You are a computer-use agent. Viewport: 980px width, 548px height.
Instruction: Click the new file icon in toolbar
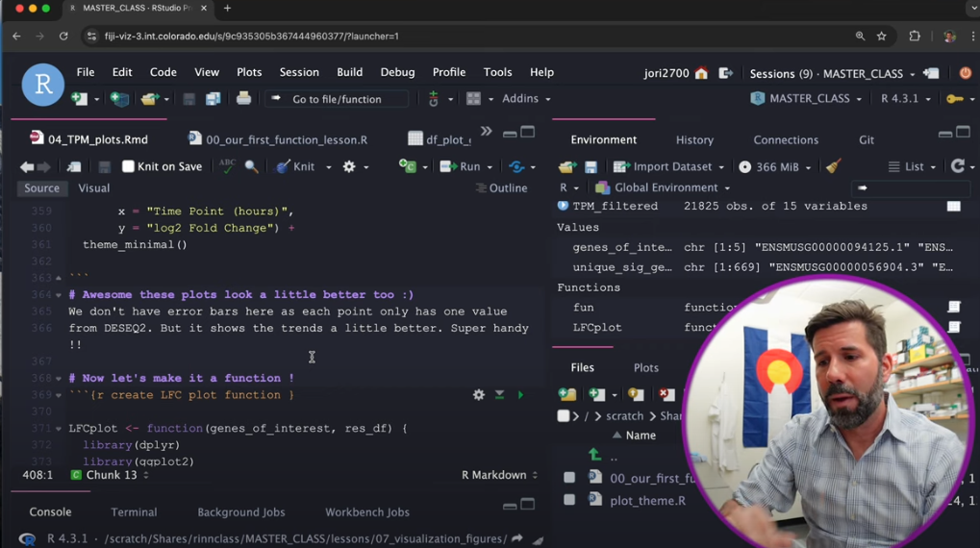[80, 99]
